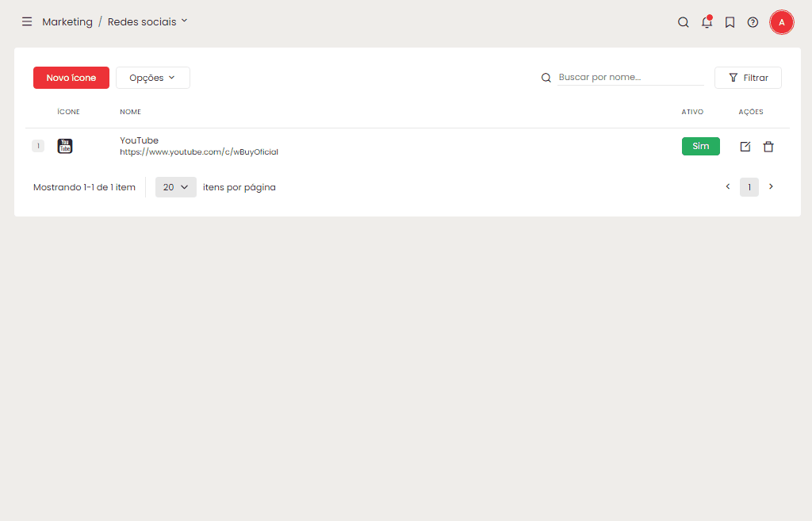
Task: Toggle the active status Sim badge
Action: pos(700,146)
